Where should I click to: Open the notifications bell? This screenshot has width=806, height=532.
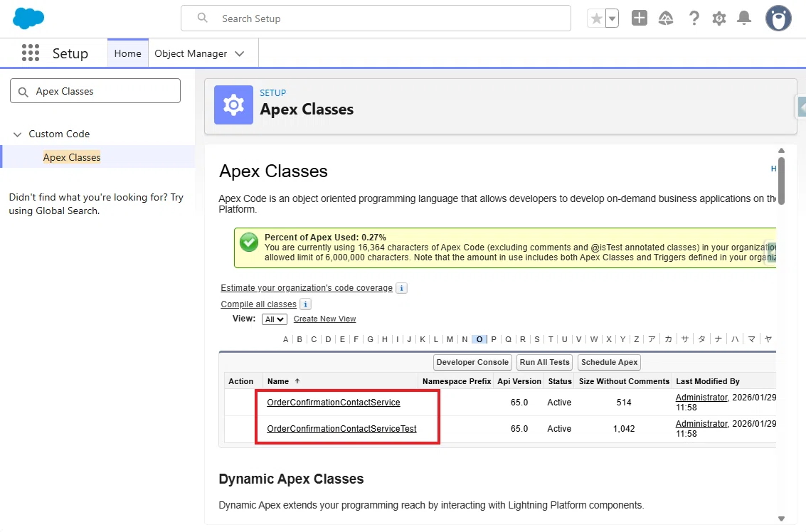[x=744, y=18]
